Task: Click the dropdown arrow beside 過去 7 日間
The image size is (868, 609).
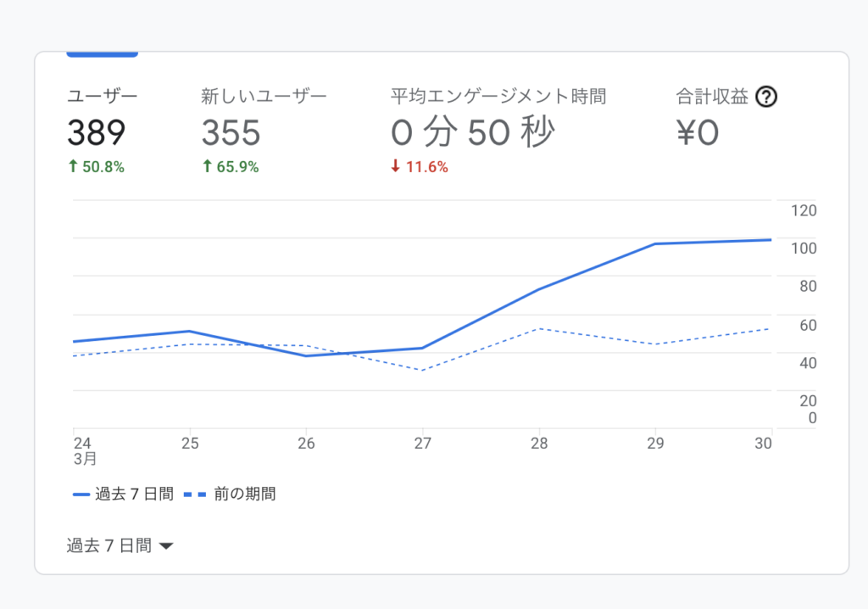Action: point(166,546)
